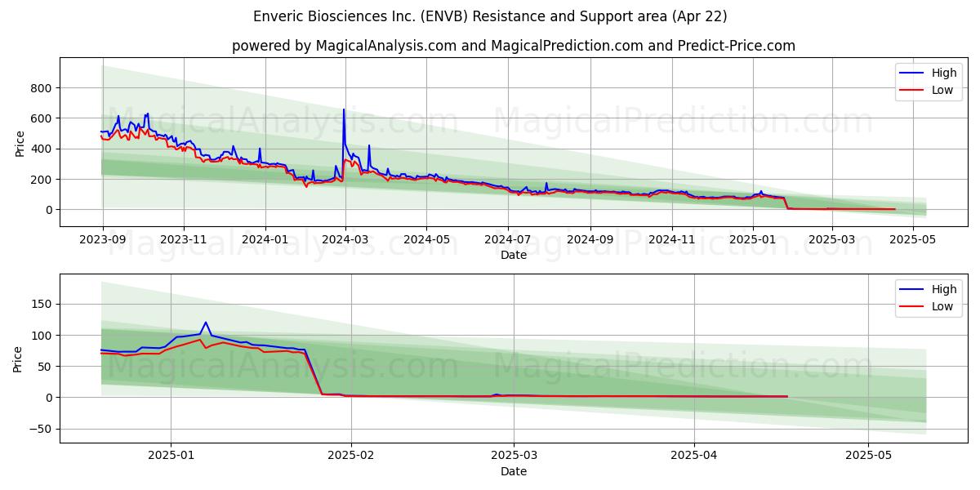Click the '2024-07' tick label on the top chart

point(507,240)
